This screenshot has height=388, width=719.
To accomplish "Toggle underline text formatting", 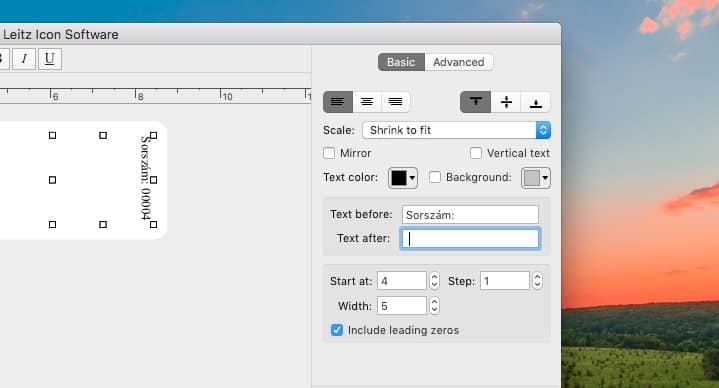I will point(50,59).
